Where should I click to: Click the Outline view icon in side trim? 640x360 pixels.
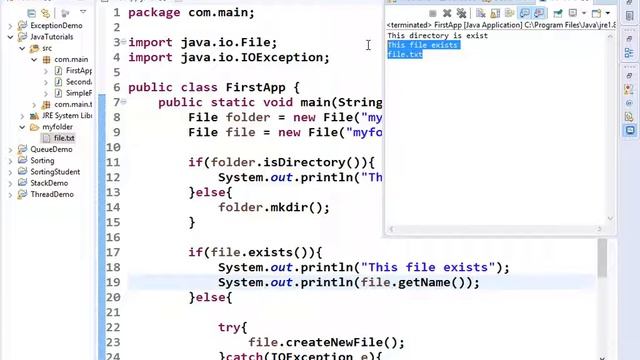coord(629,53)
